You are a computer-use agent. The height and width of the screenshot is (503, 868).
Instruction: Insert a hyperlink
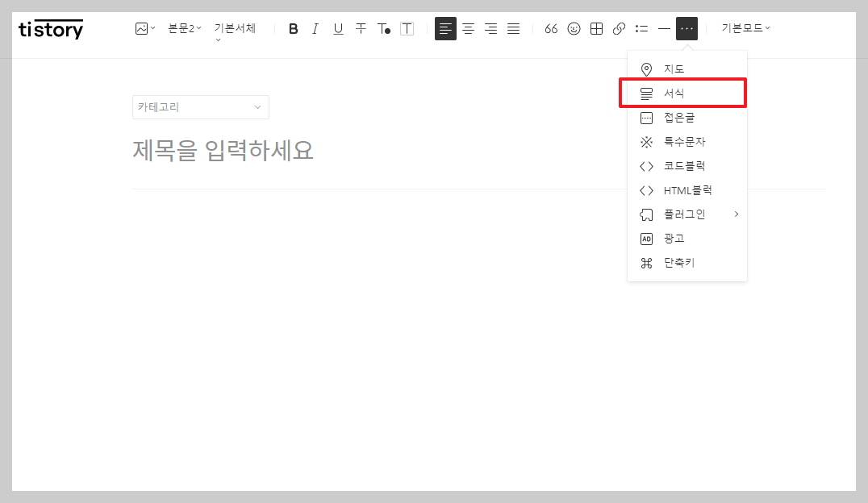tap(619, 28)
